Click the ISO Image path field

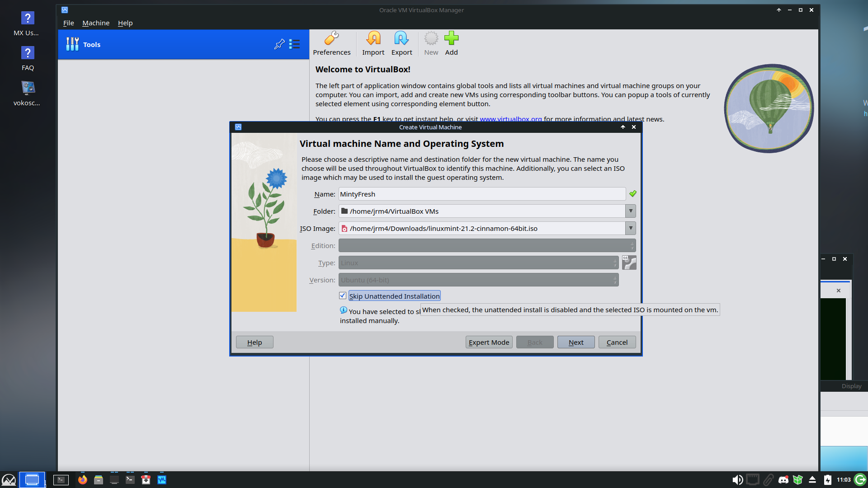click(482, 228)
